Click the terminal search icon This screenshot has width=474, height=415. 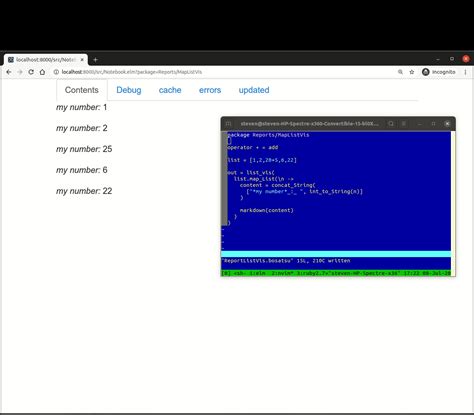(391, 124)
